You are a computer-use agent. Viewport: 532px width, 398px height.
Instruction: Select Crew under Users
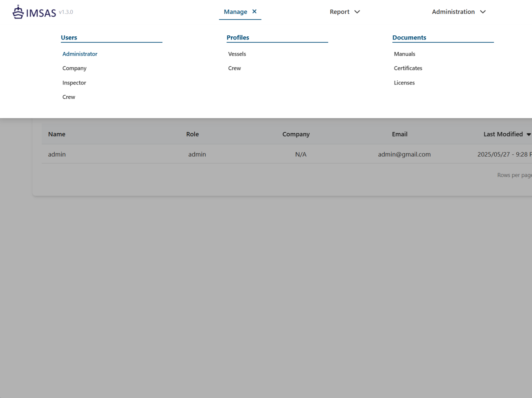point(69,97)
